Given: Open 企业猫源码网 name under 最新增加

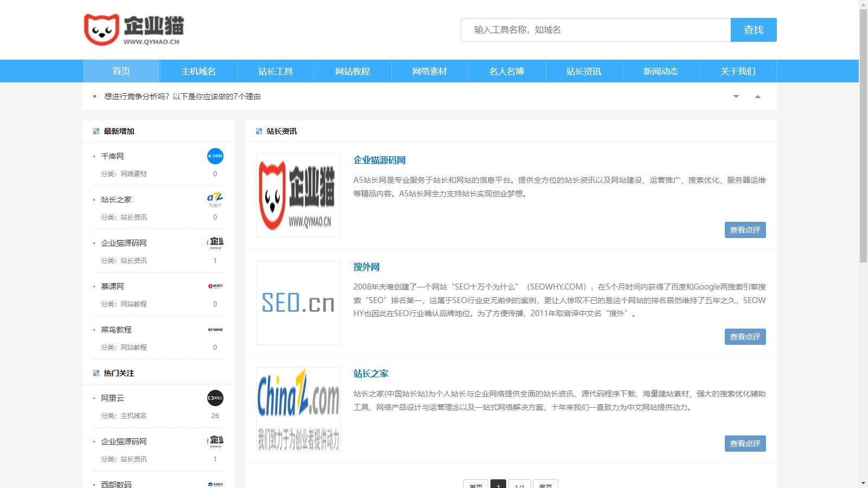Looking at the screenshot, I should [x=124, y=243].
